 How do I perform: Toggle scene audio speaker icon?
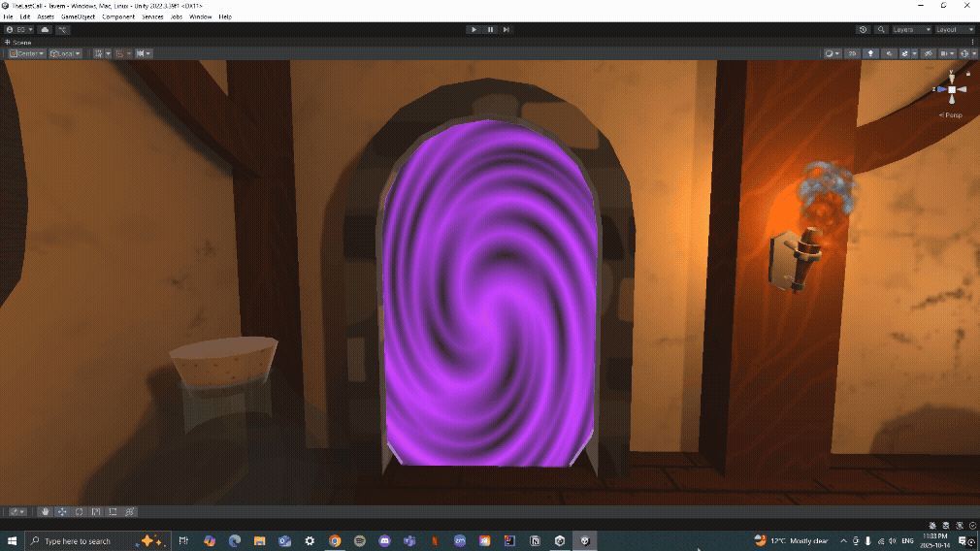click(888, 53)
